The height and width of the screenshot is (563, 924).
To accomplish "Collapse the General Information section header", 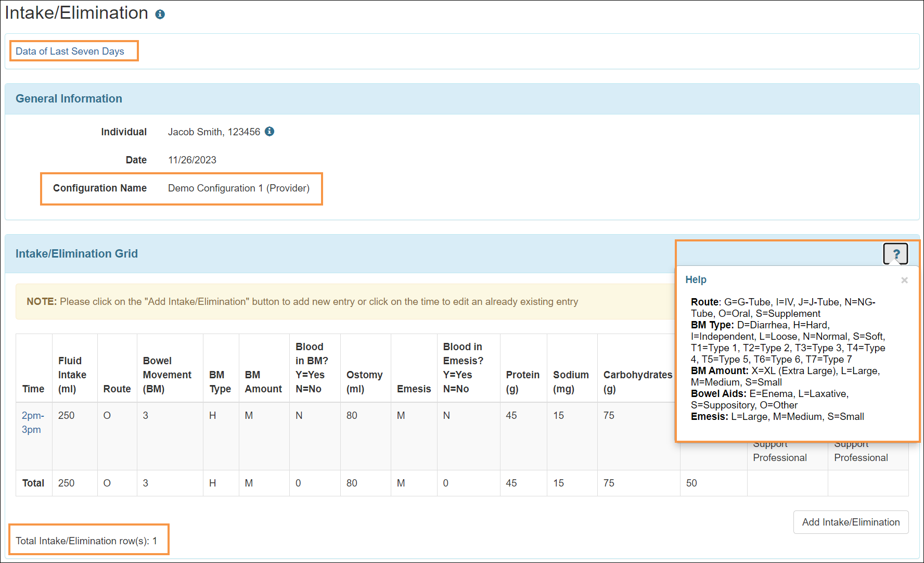I will coord(69,98).
